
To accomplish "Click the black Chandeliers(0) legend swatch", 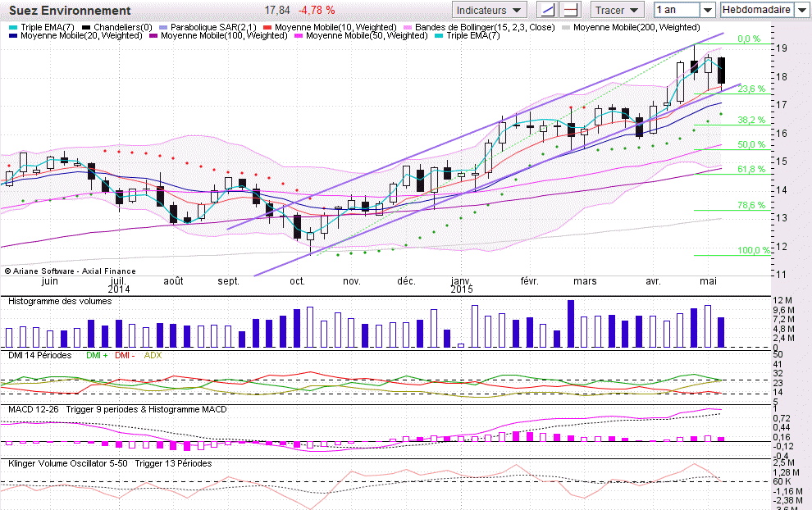I will pos(86,27).
